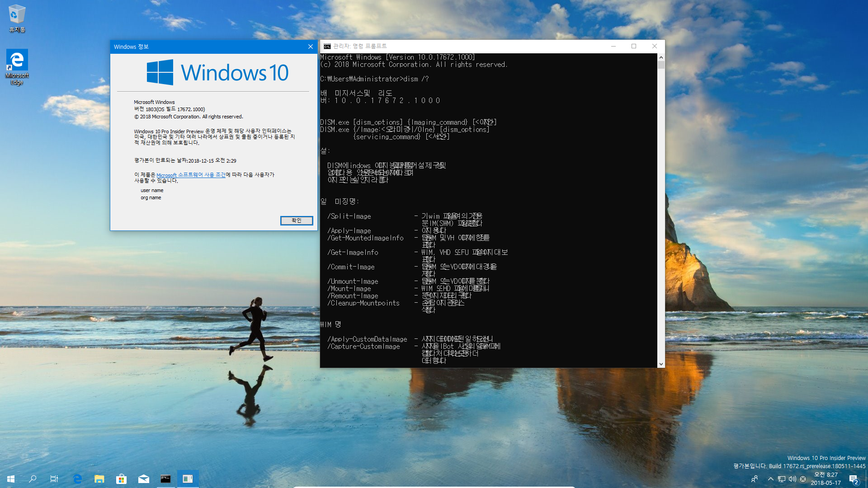Click the Command Prompt scrollbar thumb
Viewport: 868px width, 488px height.
(x=661, y=65)
